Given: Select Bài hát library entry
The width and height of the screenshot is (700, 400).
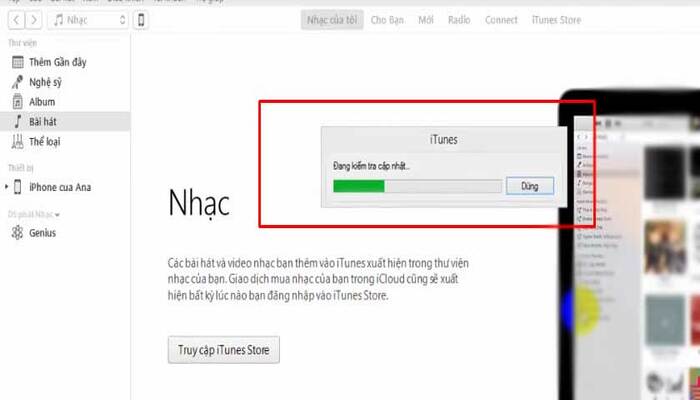Looking at the screenshot, I should [x=65, y=121].
